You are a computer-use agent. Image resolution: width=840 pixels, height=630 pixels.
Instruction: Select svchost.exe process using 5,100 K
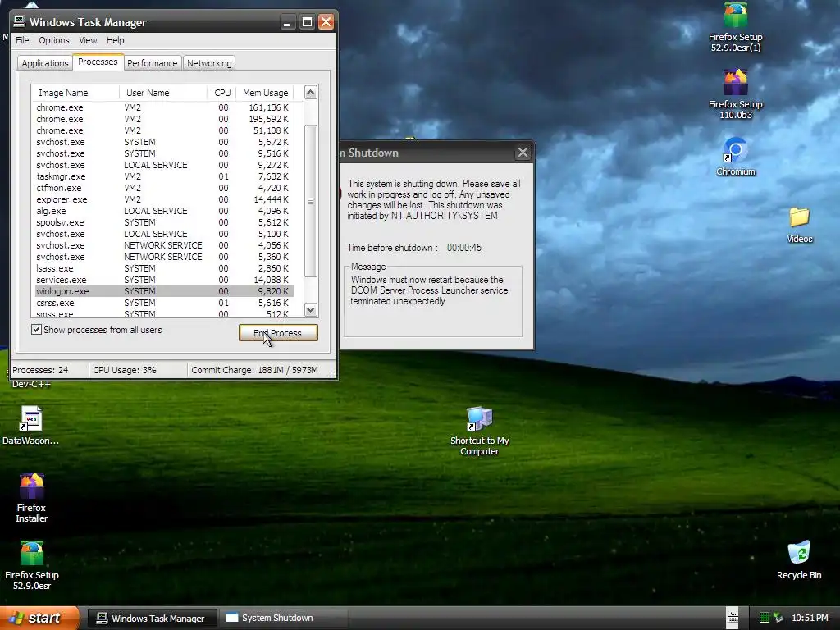point(163,234)
